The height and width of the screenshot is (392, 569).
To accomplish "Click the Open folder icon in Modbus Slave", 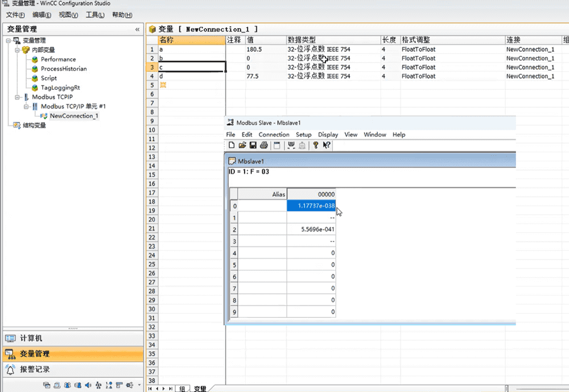I will click(242, 145).
